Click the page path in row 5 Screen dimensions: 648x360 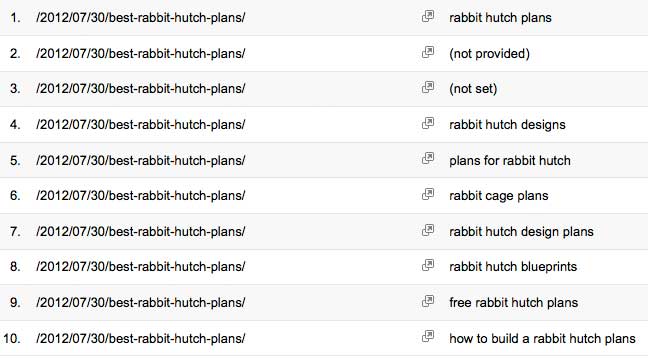click(x=141, y=160)
